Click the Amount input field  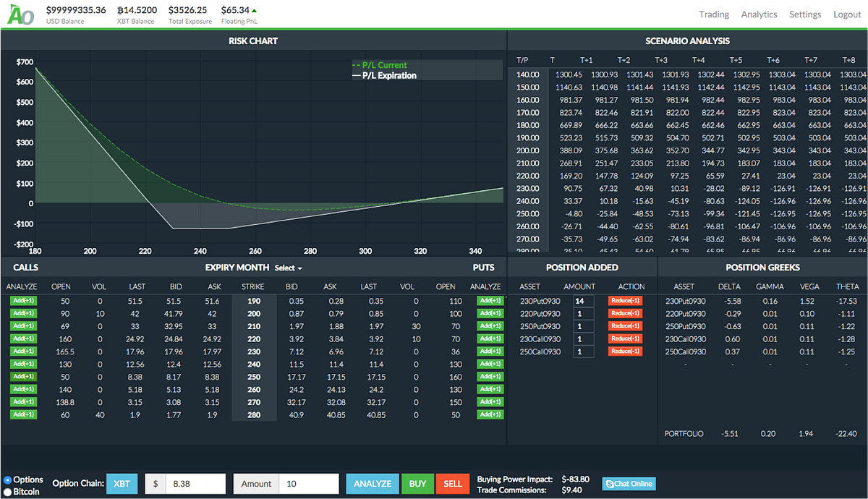(309, 484)
